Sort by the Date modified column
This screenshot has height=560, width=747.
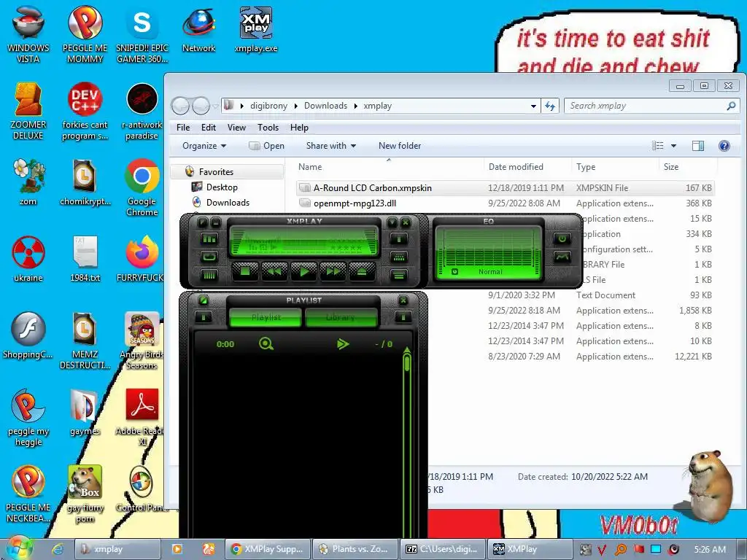527,167
